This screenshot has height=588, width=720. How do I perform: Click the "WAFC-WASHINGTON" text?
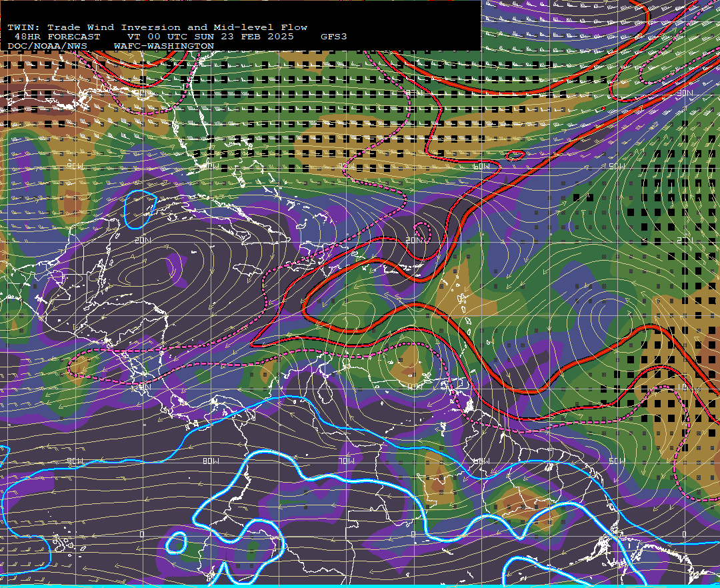(x=164, y=47)
